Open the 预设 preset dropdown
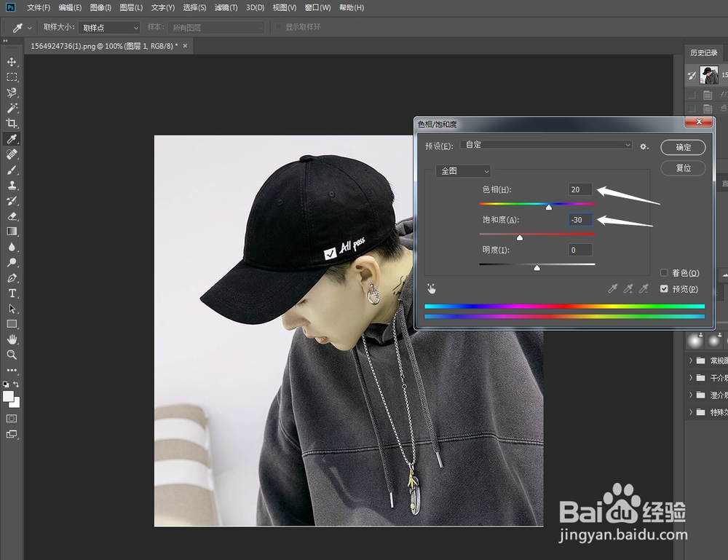This screenshot has width=728, height=560. point(547,145)
